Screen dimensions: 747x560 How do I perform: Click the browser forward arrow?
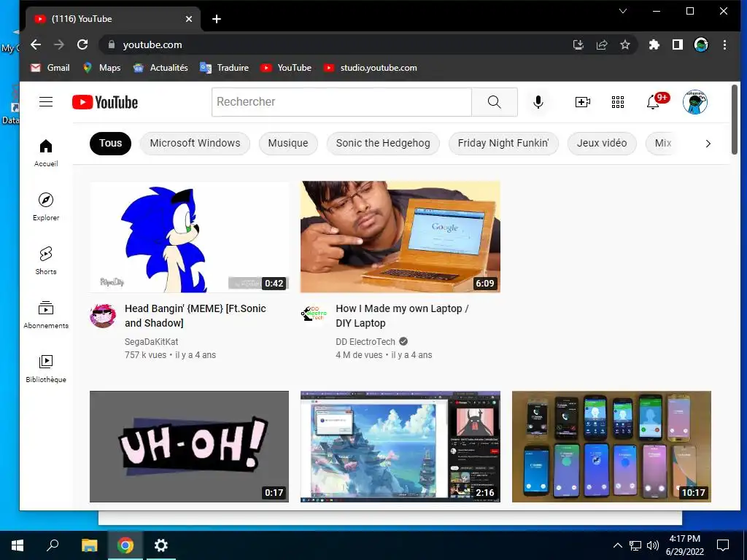(59, 44)
